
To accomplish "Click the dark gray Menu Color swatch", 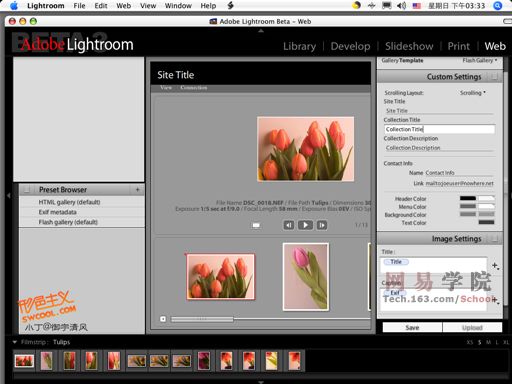I will [468, 206].
